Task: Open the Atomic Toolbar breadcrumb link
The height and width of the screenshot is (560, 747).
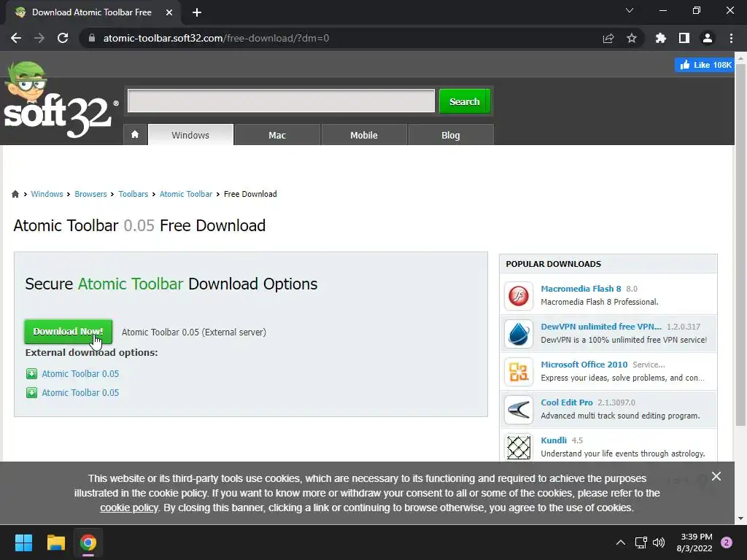Action: coord(186,194)
